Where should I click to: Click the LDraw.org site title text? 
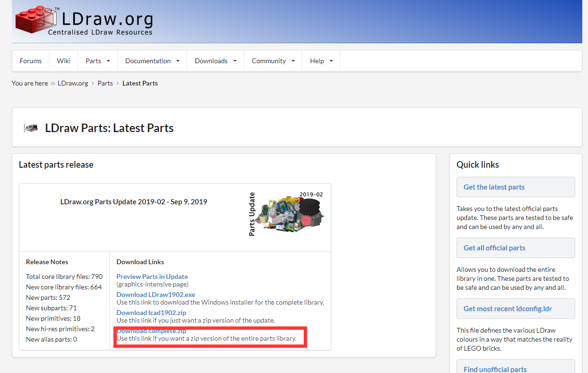[107, 19]
